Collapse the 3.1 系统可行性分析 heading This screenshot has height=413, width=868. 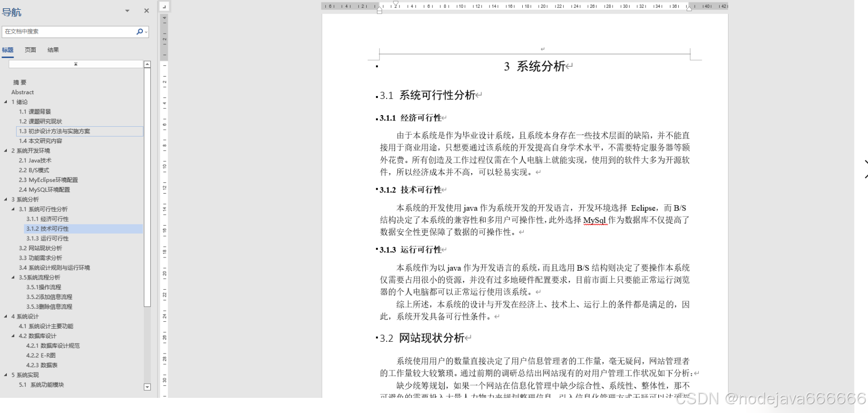pyautogui.click(x=13, y=209)
